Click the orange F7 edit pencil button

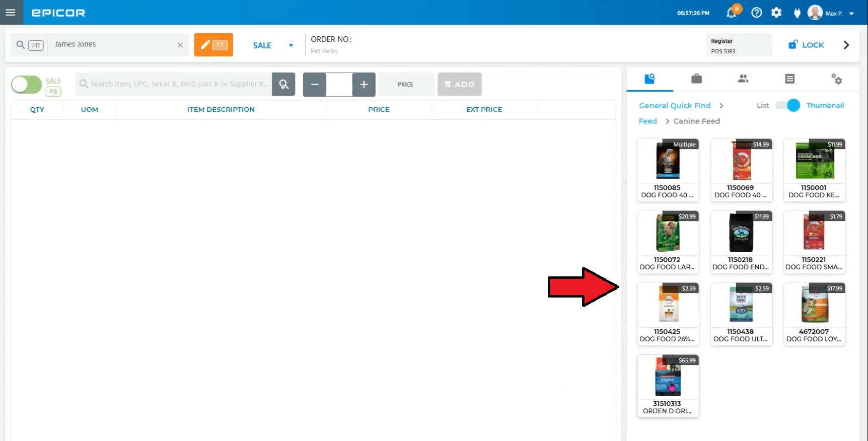(x=213, y=45)
